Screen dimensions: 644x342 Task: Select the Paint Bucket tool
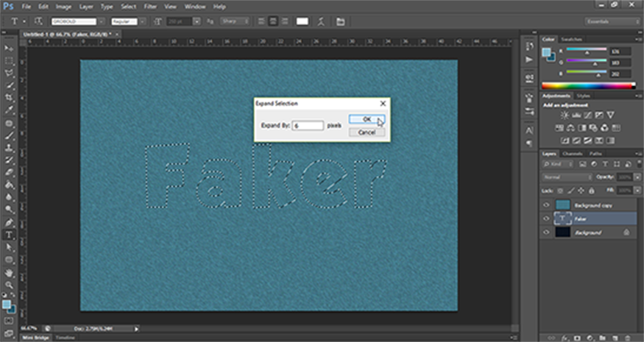(9, 185)
